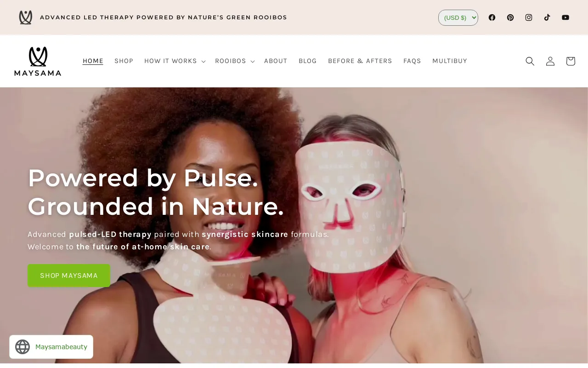588x368 pixels.
Task: Open the Facebook social link icon
Action: tap(492, 17)
